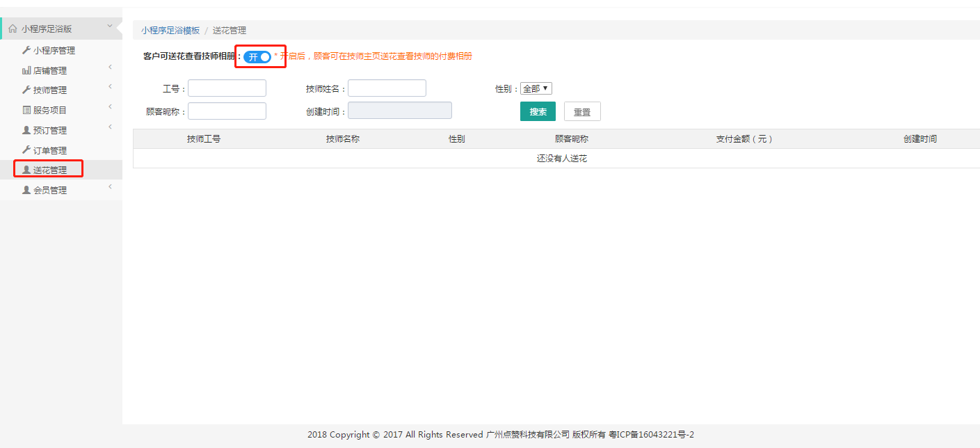
Task: Click the wrench icon for 小程序管理
Action: point(26,50)
